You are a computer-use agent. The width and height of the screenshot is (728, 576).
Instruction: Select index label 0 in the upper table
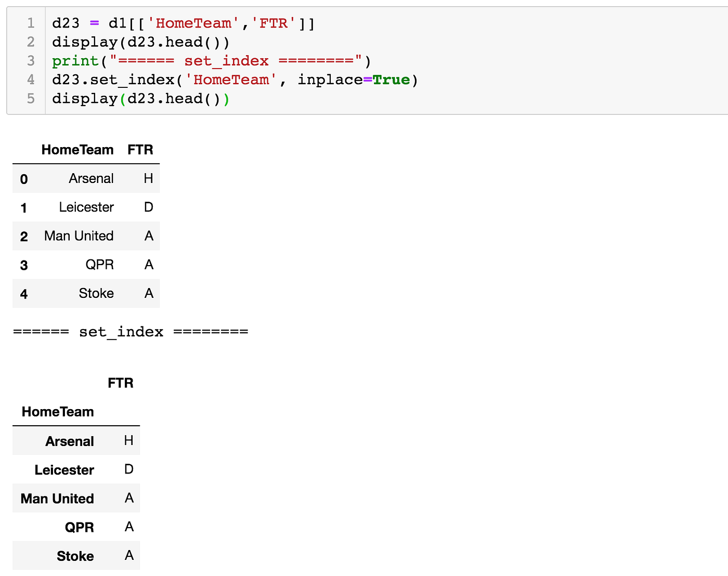pos(24,179)
